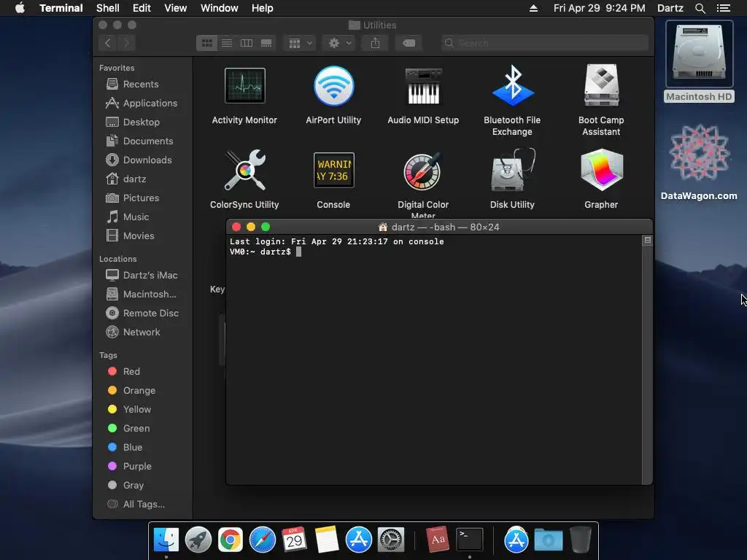The image size is (747, 560).
Task: Open the Apple menu
Action: [x=20, y=8]
